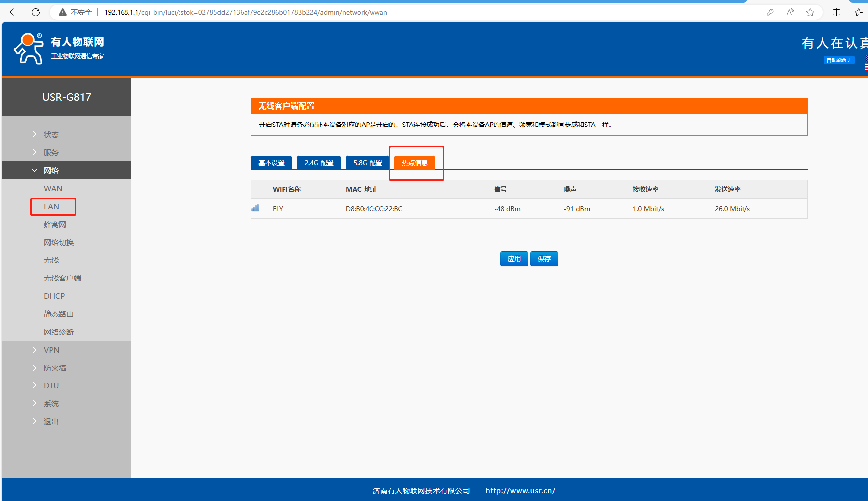868x501 pixels.
Task: Expand the 状态 menu section
Action: (51, 135)
